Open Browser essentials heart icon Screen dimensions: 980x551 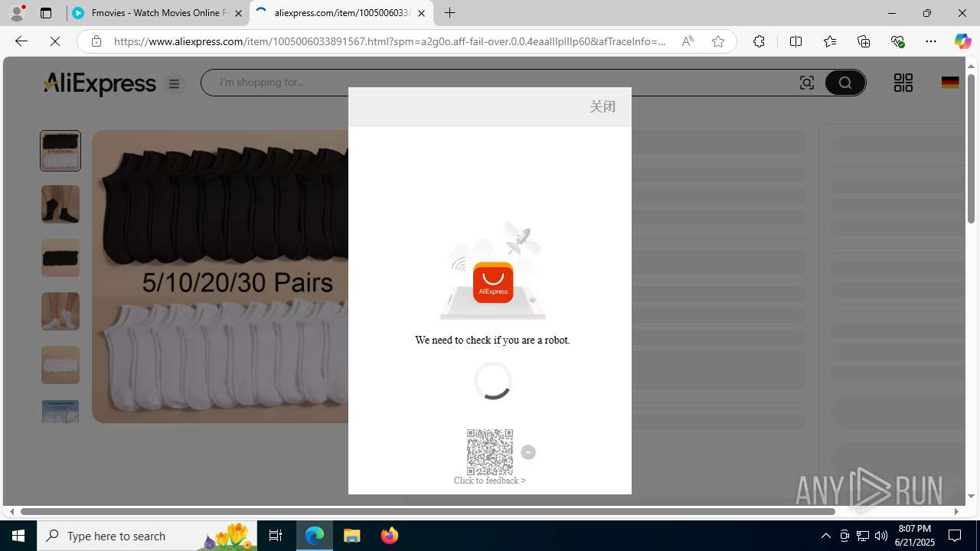pyautogui.click(x=897, y=41)
